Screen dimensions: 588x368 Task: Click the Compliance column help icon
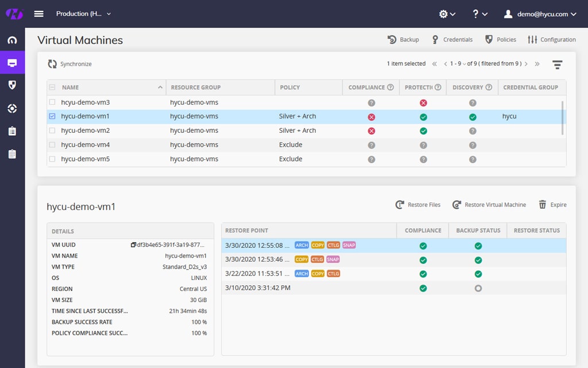390,87
